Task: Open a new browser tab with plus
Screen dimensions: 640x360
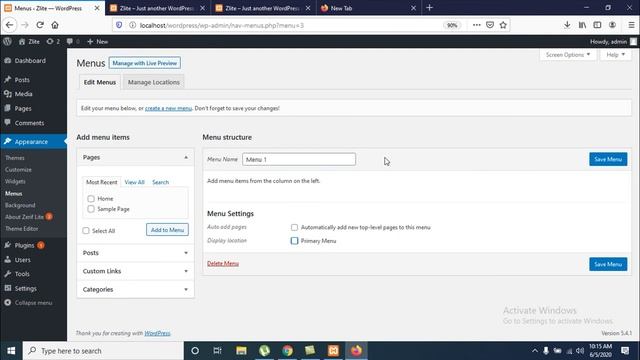Action: [x=429, y=8]
